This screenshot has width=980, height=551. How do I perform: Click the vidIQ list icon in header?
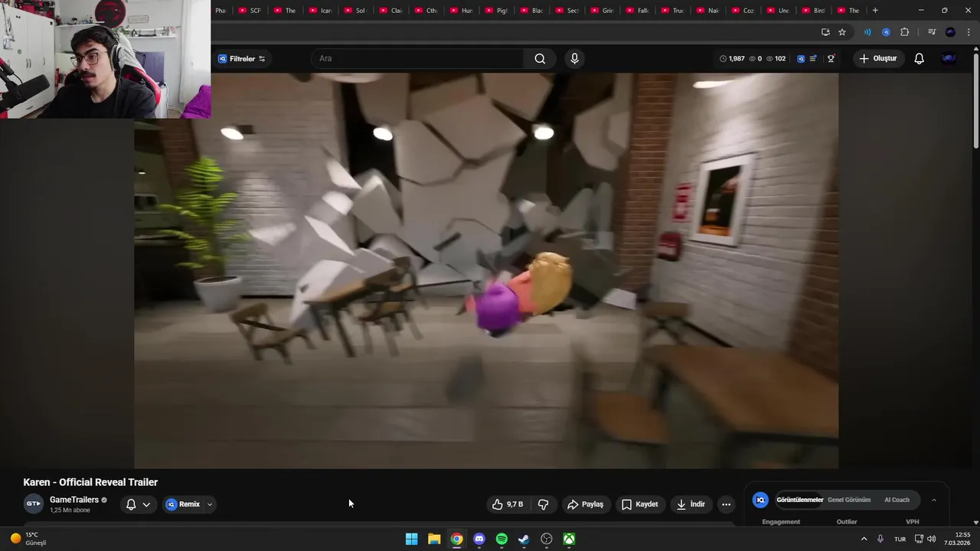coord(813,59)
